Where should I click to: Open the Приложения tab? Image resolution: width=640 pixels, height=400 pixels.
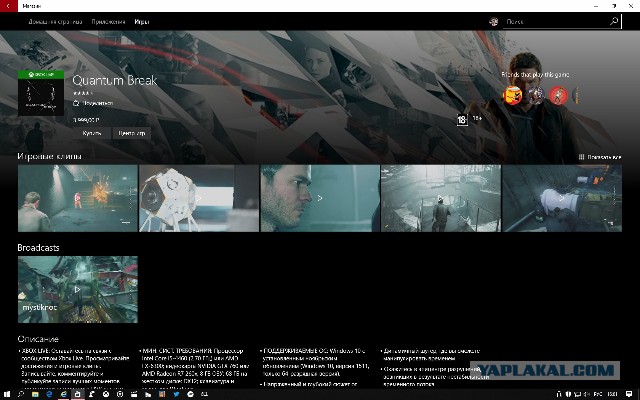point(108,22)
